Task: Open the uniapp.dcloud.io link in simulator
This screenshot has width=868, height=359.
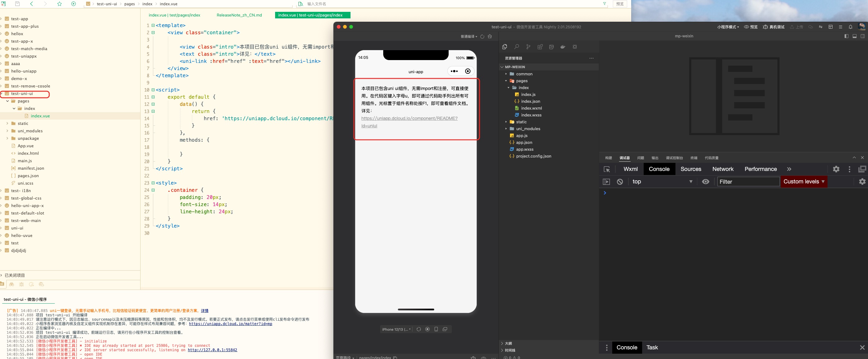Action: pos(409,119)
